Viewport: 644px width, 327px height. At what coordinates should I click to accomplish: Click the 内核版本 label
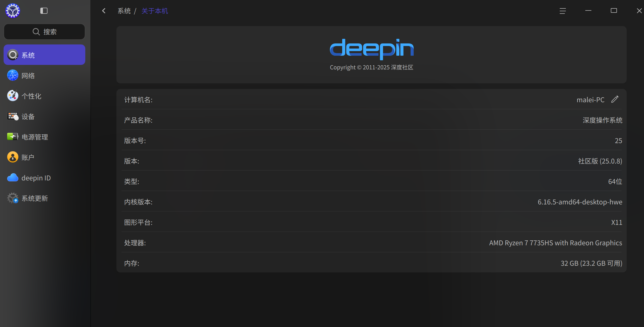point(138,202)
